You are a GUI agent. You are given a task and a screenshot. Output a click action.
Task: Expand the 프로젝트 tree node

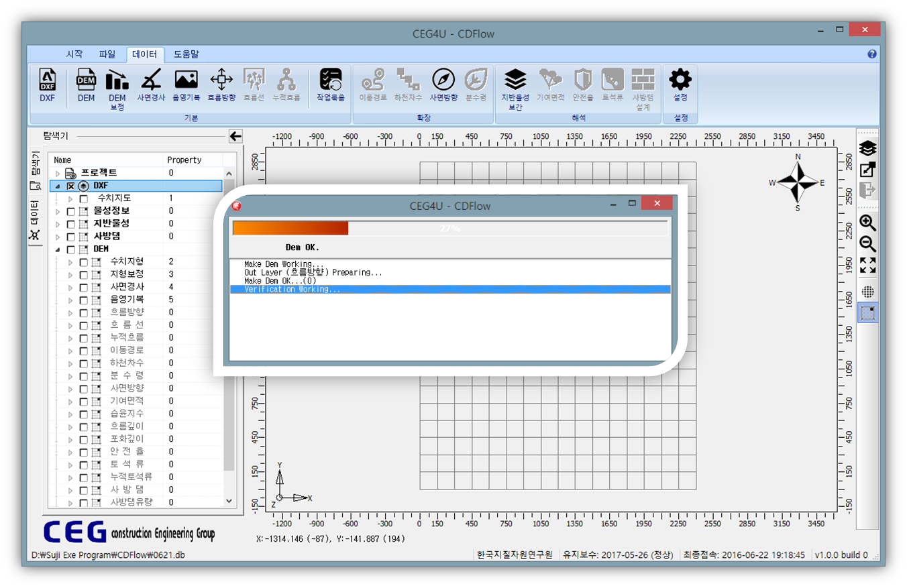point(58,174)
